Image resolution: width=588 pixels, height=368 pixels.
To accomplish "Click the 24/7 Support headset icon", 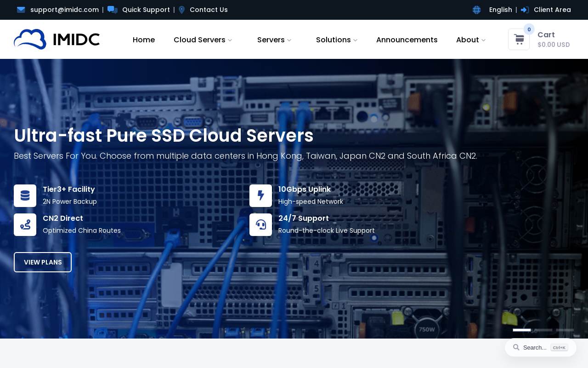I will 260,224.
